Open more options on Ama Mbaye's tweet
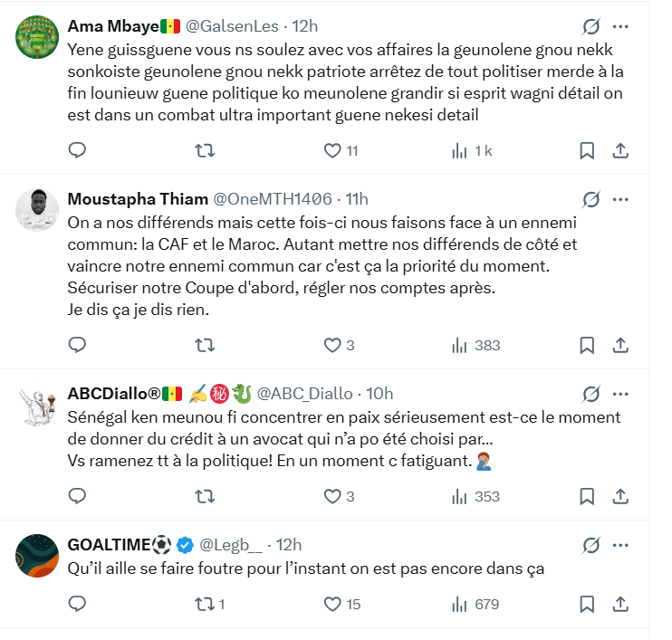 point(621,24)
